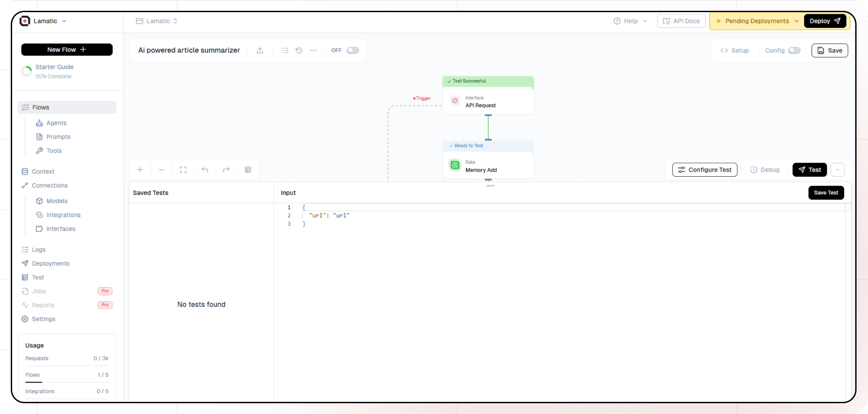The image size is (868, 414).
Task: Undo the last canvas action
Action: pos(205,170)
